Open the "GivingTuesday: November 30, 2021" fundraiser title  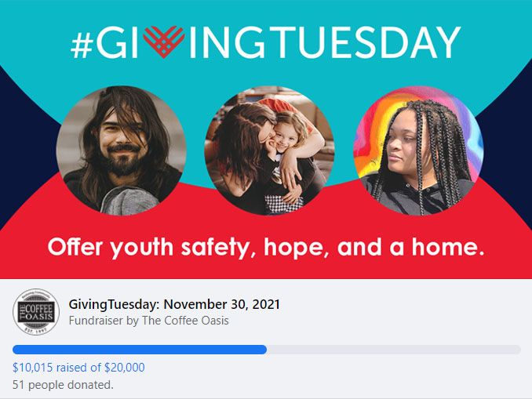coord(174,304)
